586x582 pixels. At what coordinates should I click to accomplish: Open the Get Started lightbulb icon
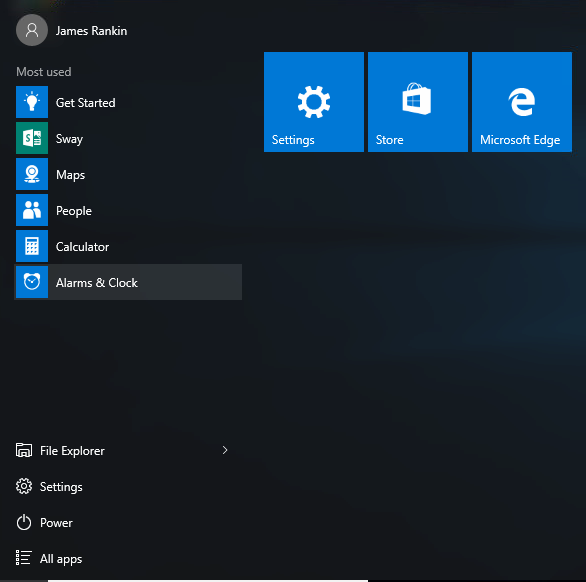pyautogui.click(x=32, y=102)
